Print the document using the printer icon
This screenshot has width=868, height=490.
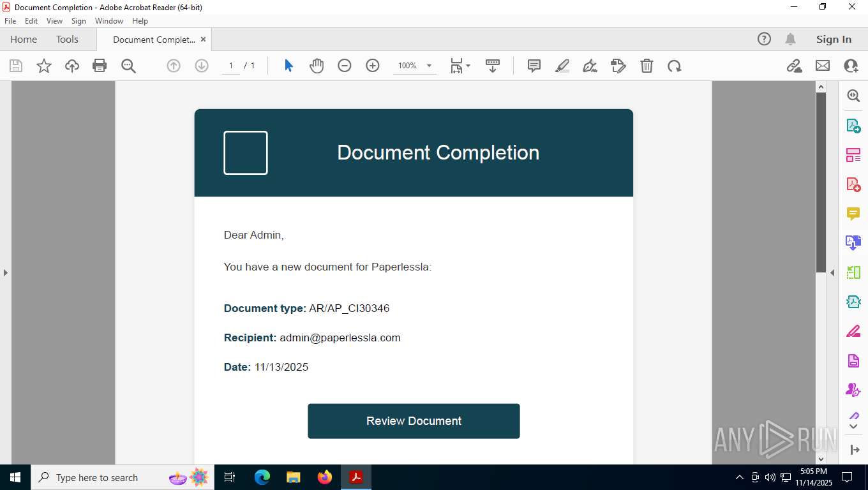(100, 66)
